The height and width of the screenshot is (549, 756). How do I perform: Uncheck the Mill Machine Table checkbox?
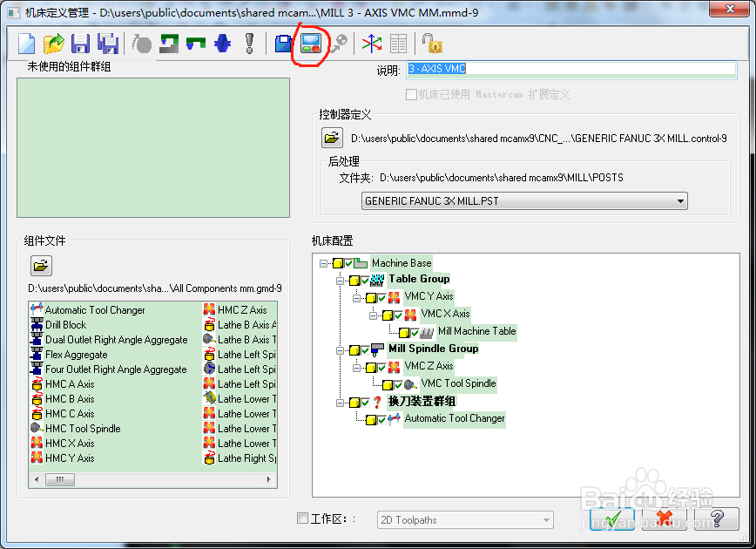coord(415,332)
